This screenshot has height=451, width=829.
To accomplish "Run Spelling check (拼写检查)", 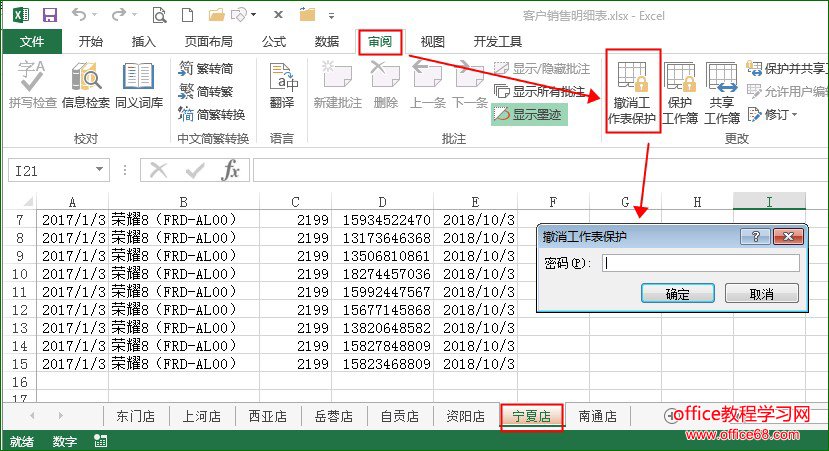I will [x=32, y=84].
